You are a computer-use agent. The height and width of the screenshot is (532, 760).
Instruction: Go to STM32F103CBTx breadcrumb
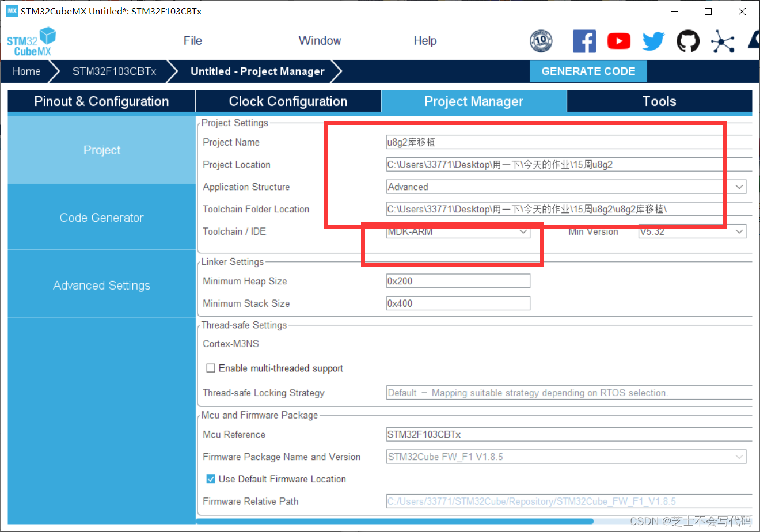coord(114,71)
